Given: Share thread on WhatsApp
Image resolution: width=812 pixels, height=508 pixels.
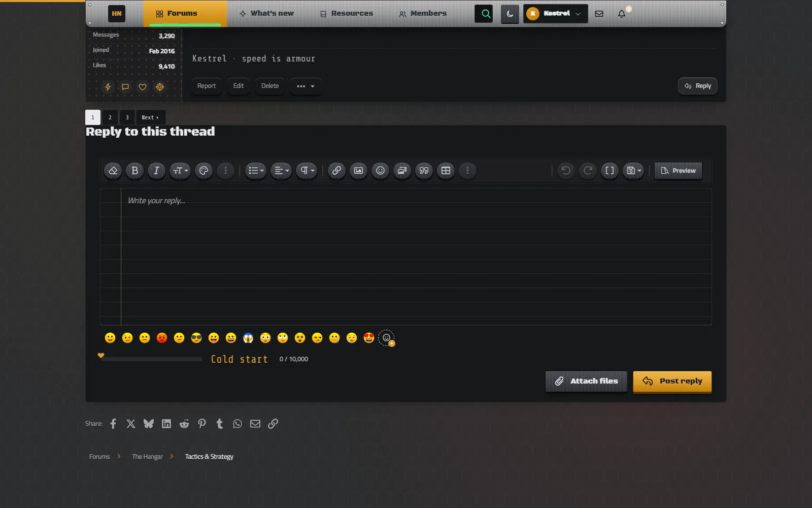Looking at the screenshot, I should (x=238, y=424).
